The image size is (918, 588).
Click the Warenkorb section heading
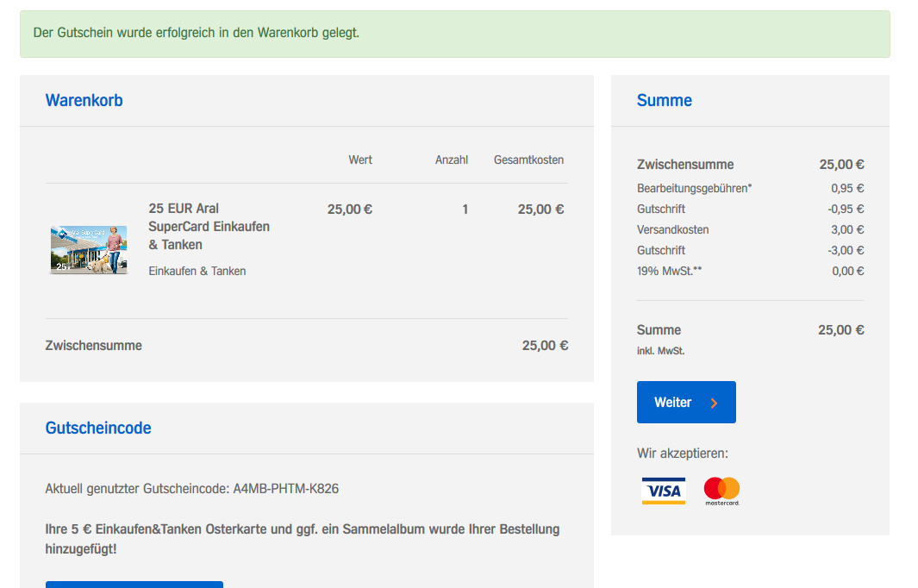point(84,100)
